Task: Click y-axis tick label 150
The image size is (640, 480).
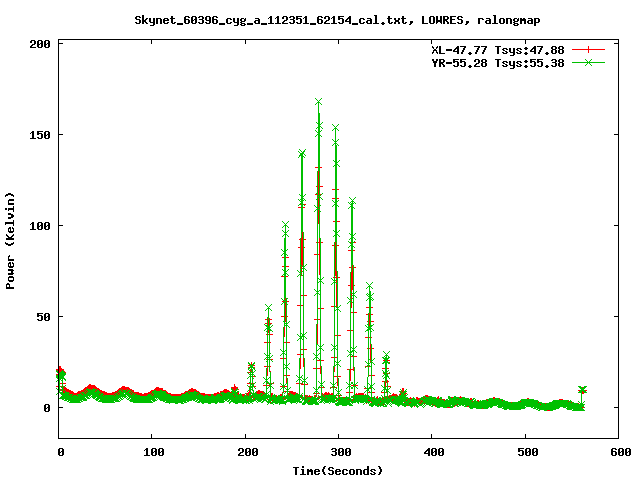Action: (40, 135)
